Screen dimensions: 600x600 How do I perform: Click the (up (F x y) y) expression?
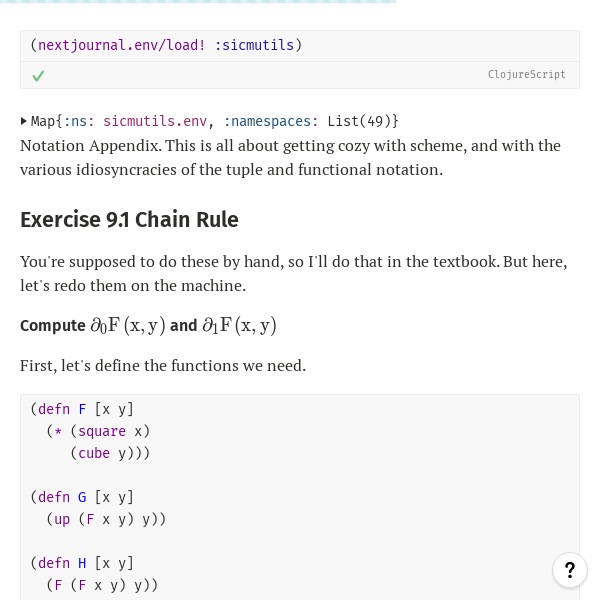(x=106, y=519)
